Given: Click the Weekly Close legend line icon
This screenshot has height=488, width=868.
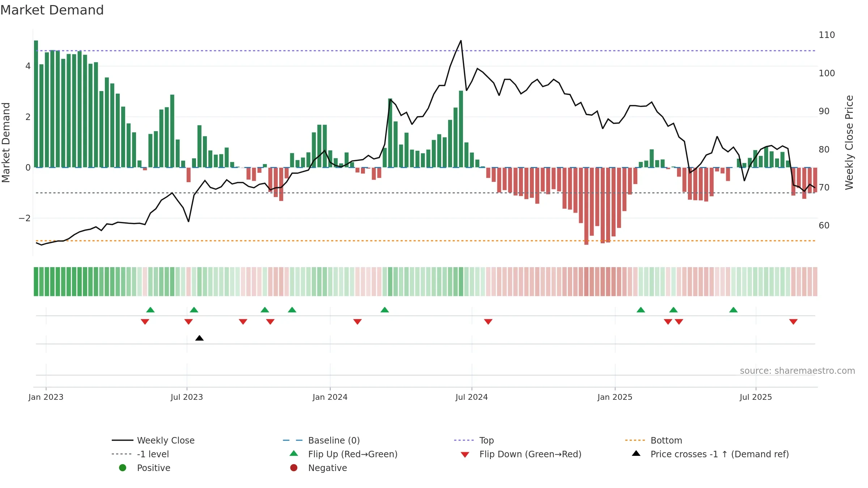Looking at the screenshot, I should (122, 440).
